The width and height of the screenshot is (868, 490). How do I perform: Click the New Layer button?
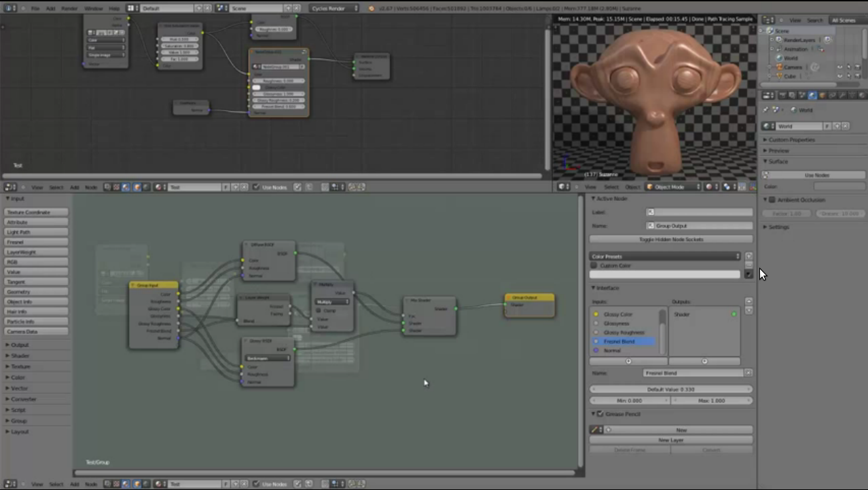(x=671, y=440)
